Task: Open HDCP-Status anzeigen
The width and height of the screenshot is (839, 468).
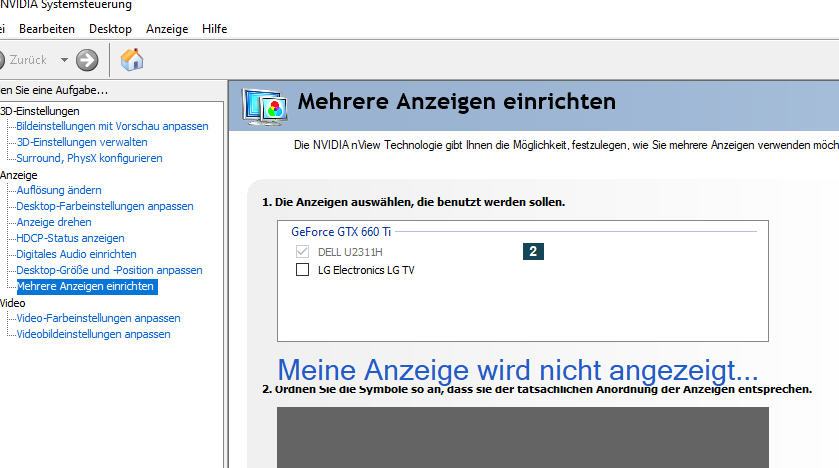Action: click(70, 238)
